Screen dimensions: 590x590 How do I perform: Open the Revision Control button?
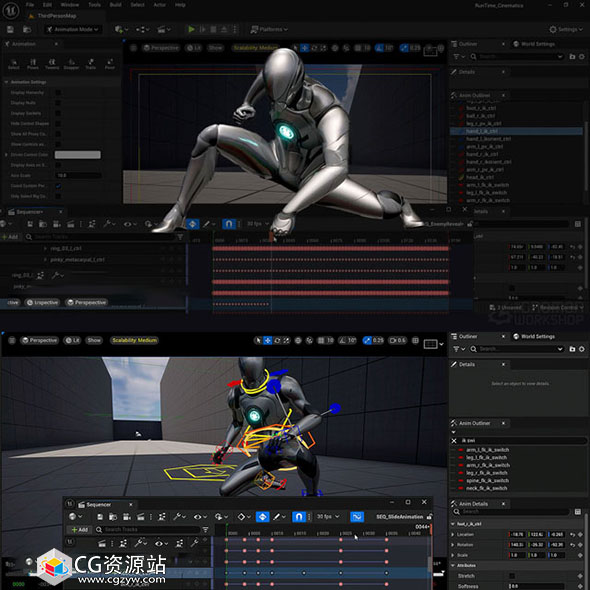click(x=558, y=307)
